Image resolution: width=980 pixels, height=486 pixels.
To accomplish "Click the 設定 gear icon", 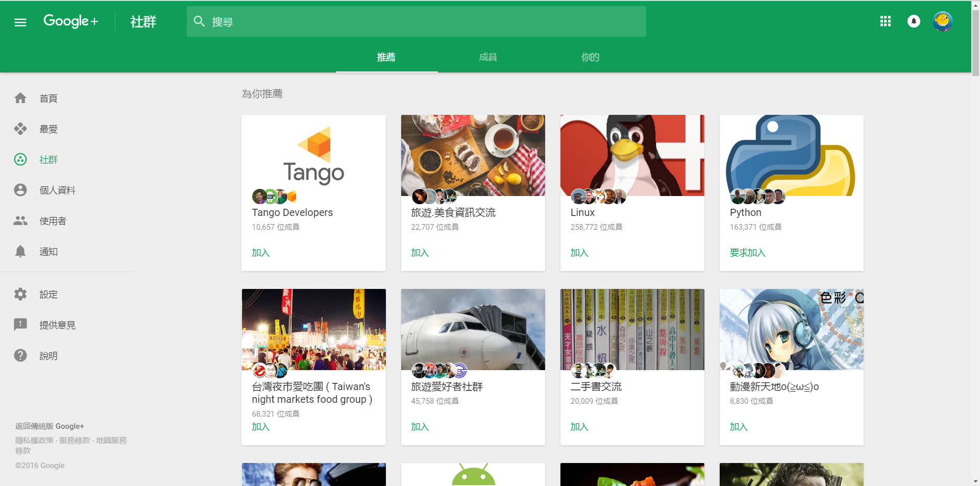I will coord(20,294).
